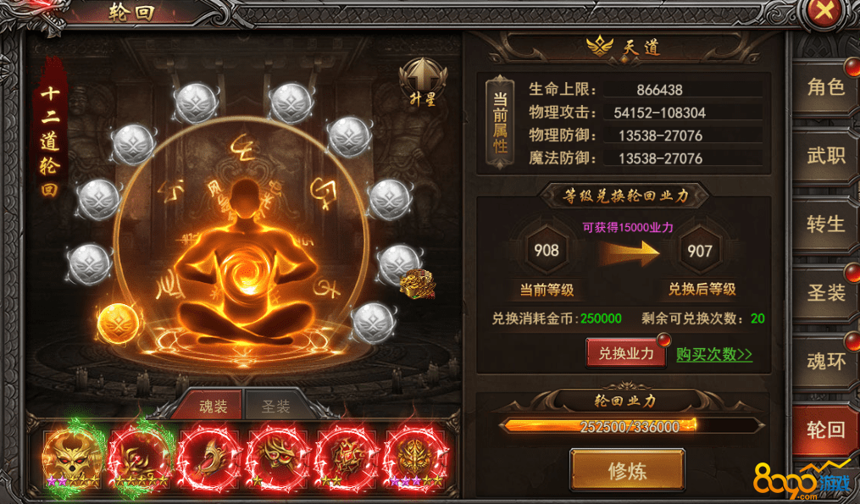Select the glowing golden reincarnation orb

tap(119, 324)
